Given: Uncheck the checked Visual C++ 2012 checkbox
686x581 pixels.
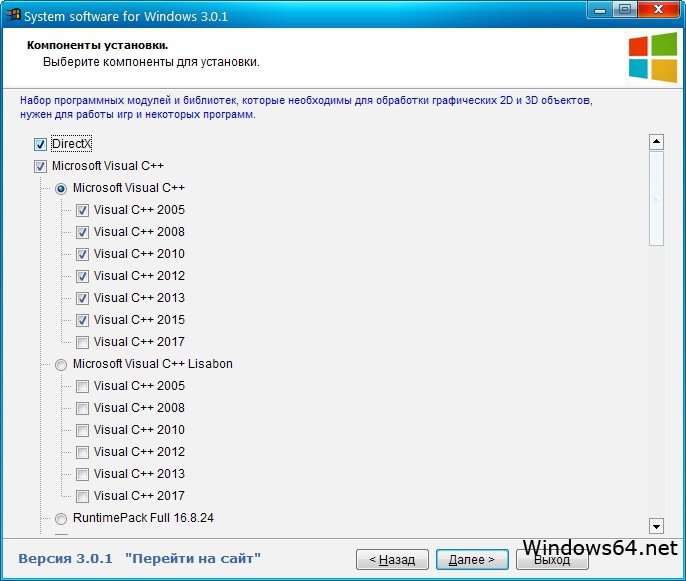Looking at the screenshot, I should [82, 276].
